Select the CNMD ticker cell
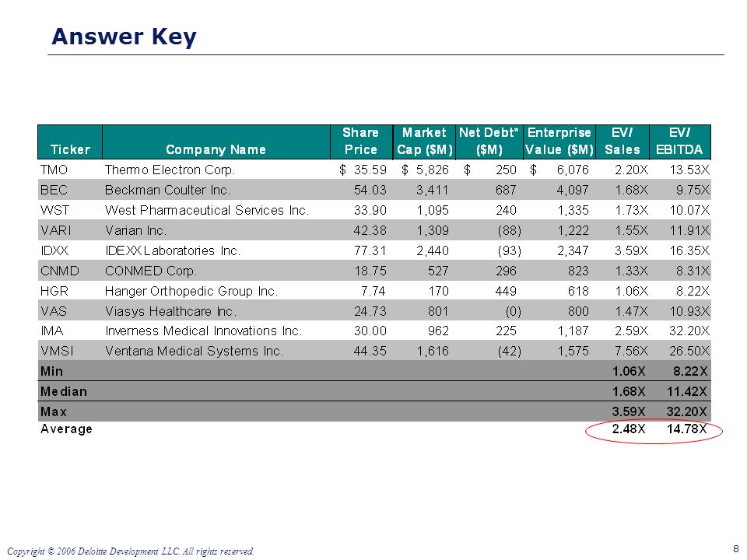 pos(60,271)
